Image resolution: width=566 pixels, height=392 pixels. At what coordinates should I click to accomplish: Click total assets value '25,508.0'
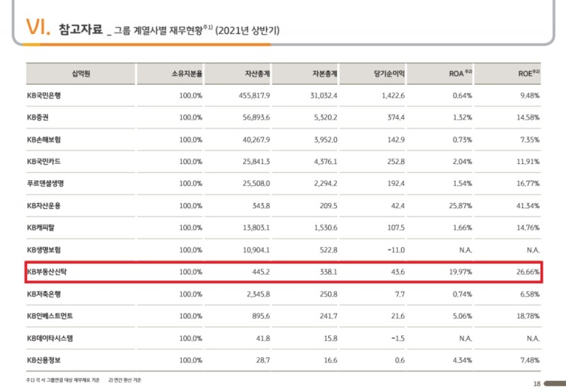pos(256,184)
